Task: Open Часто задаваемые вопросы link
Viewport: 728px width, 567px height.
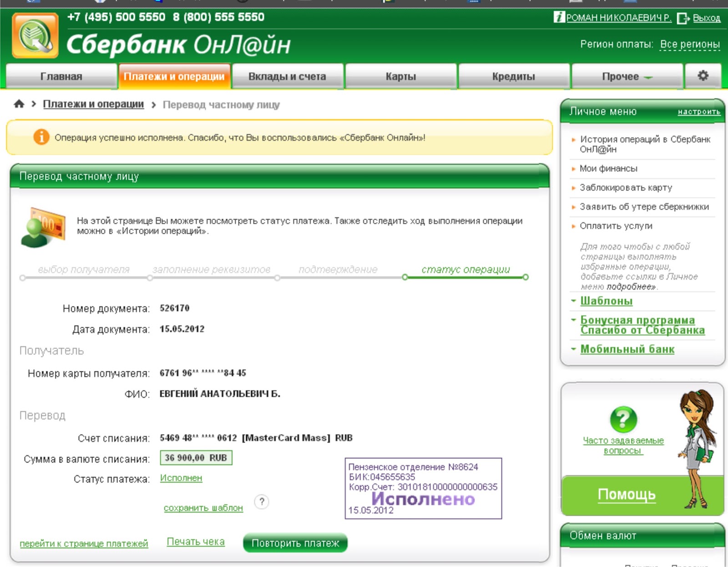Action: click(623, 446)
